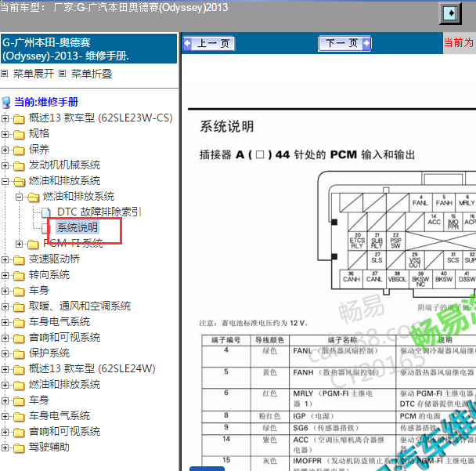Image resolution: width=476 pixels, height=471 pixels.
Task: Select 变速驱动桥 tree label
Action: (54, 259)
